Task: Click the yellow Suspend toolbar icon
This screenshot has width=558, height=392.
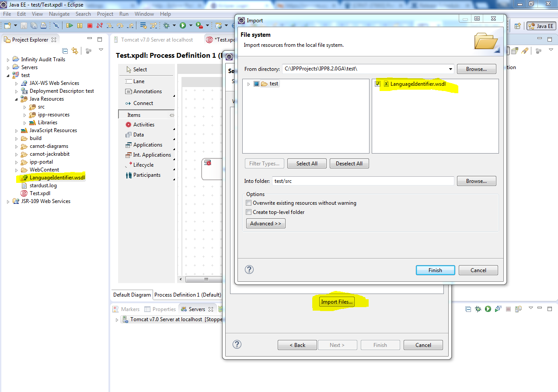Action: click(80, 26)
